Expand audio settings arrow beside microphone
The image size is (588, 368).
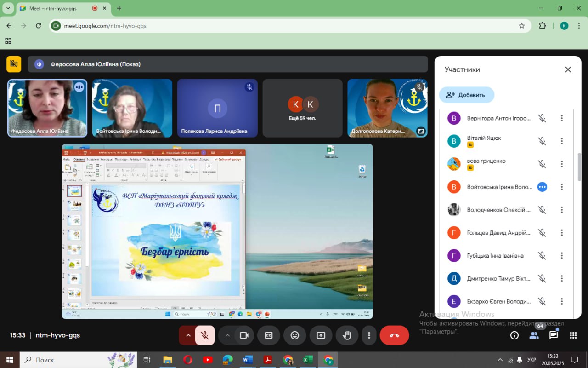tap(188, 335)
